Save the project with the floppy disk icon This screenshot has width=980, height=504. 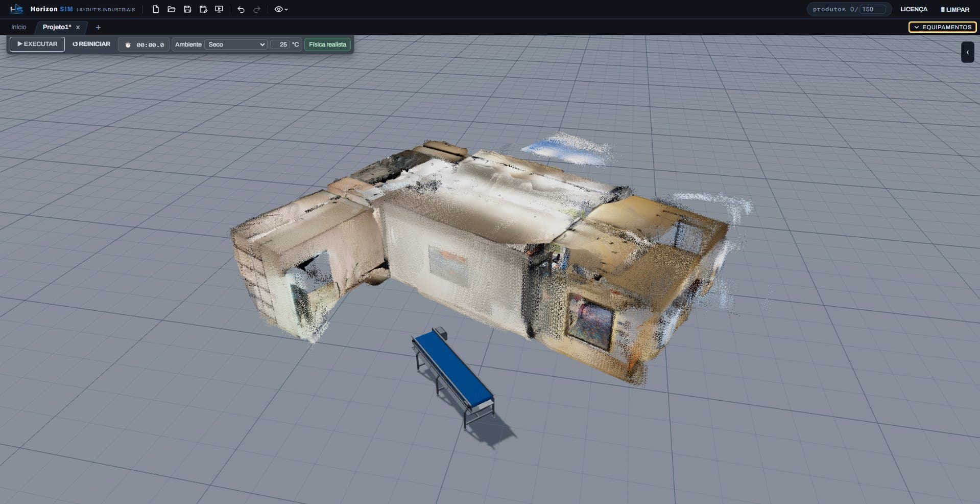[x=187, y=9]
